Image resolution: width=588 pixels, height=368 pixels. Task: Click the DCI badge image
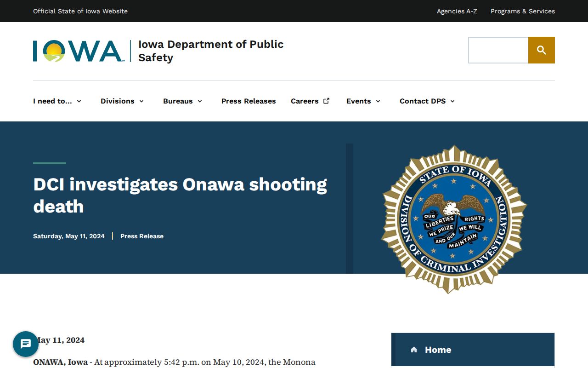[454, 219]
